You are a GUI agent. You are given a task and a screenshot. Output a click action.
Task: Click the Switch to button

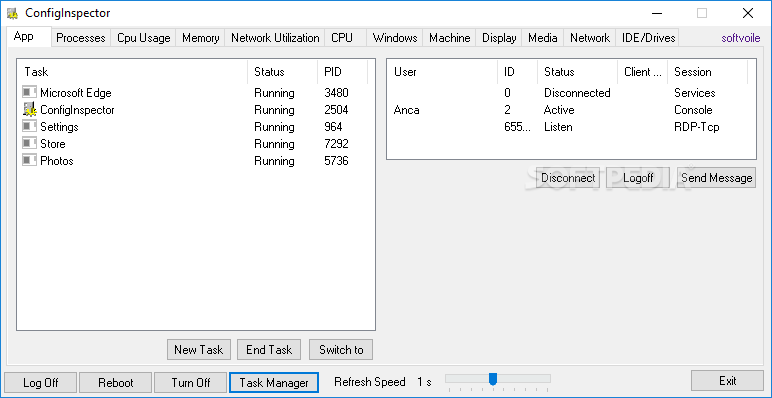point(341,350)
